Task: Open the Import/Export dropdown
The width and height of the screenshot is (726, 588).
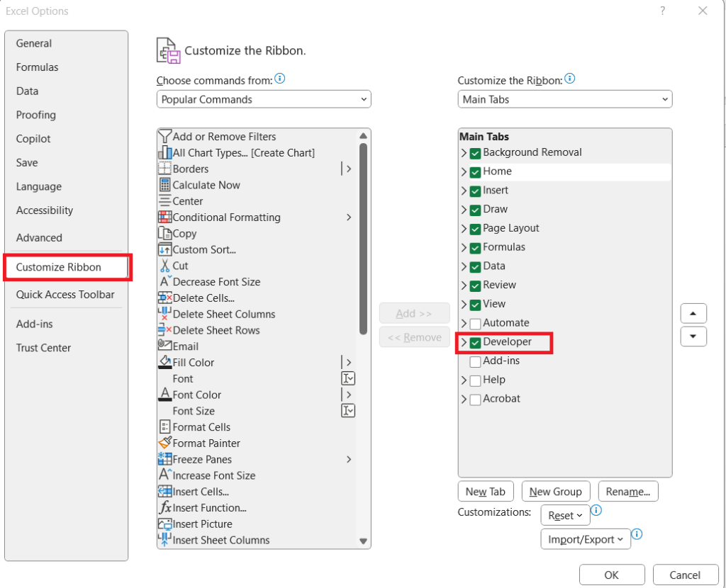Action: pos(585,538)
